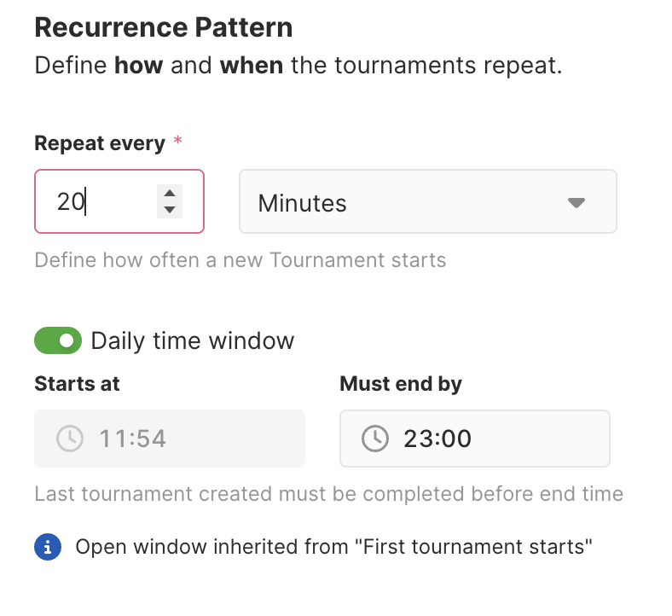This screenshot has width=672, height=616.
Task: Click the Recurrence Pattern heading
Action: coord(163,27)
